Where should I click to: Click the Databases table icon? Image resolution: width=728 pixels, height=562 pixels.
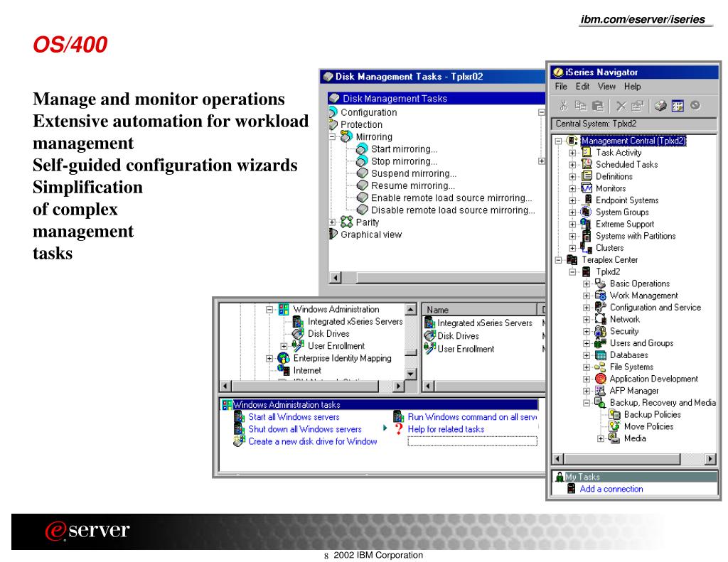tap(601, 355)
